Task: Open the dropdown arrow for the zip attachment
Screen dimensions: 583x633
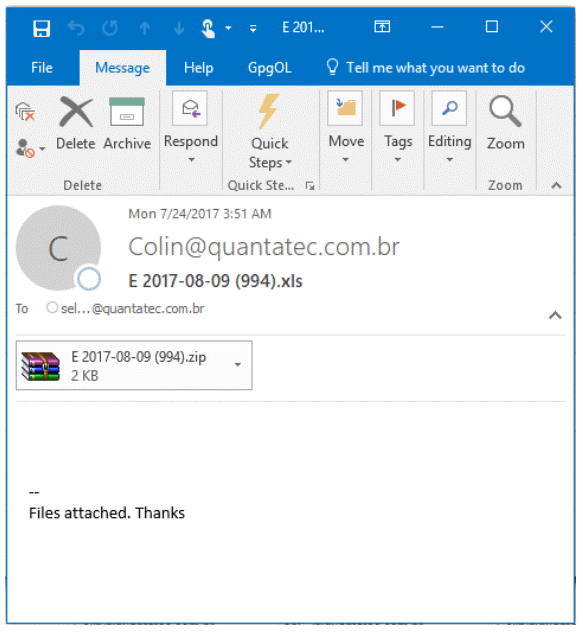Action: pos(238,365)
